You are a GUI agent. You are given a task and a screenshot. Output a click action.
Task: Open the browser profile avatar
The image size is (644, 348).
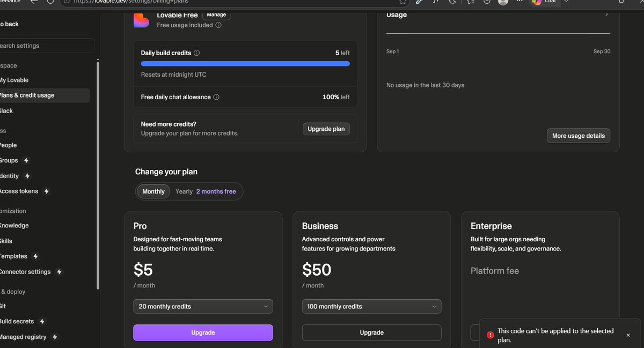(x=503, y=2)
